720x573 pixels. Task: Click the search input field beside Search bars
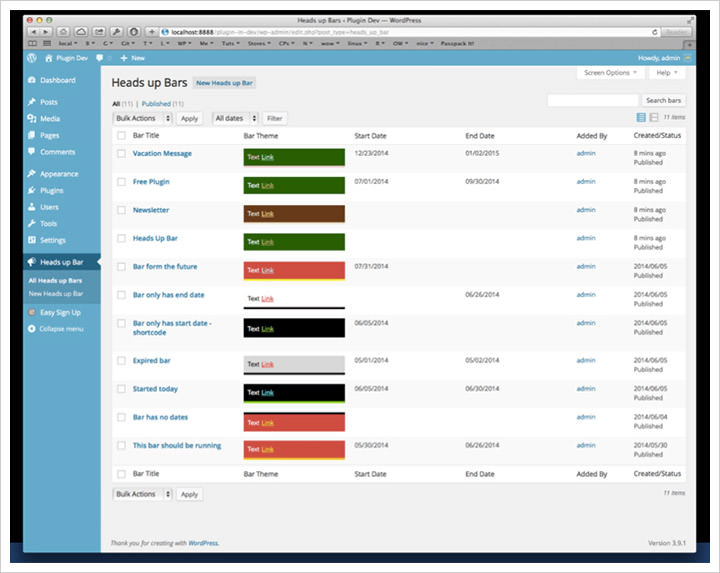[x=593, y=100]
